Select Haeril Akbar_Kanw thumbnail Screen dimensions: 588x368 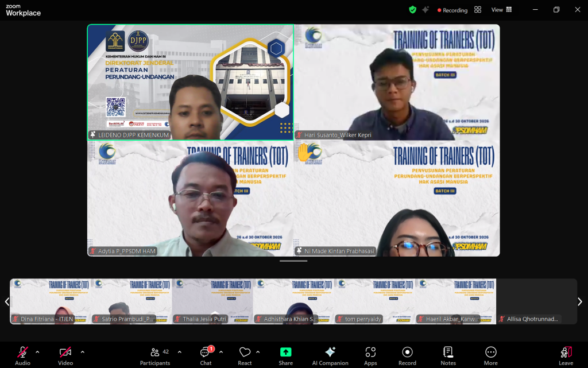tap(455, 301)
